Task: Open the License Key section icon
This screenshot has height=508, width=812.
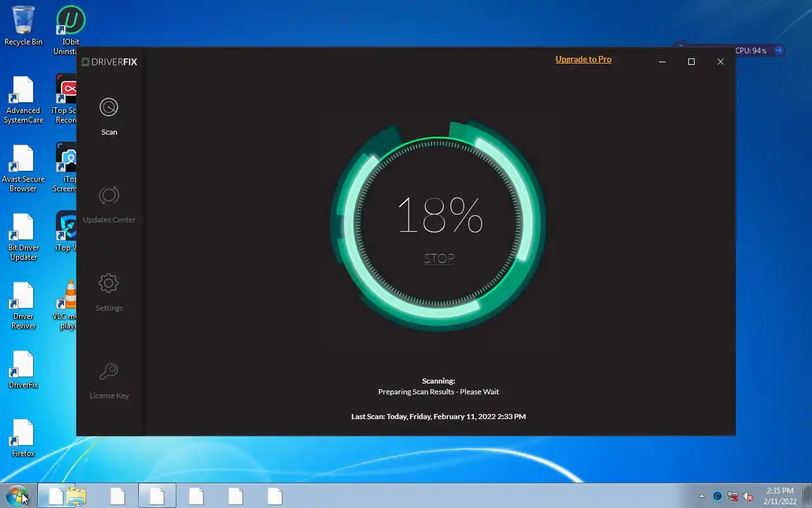Action: pyautogui.click(x=109, y=371)
